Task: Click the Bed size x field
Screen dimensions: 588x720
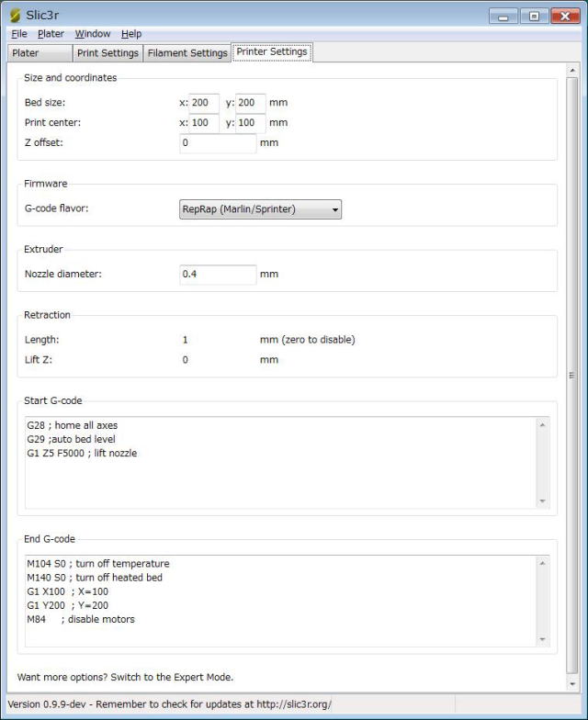Action: coord(204,103)
